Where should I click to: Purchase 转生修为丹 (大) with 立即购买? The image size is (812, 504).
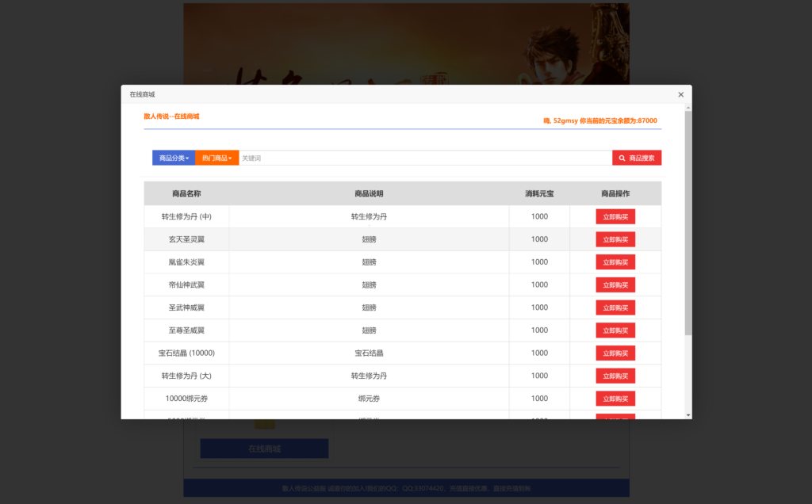tap(615, 376)
